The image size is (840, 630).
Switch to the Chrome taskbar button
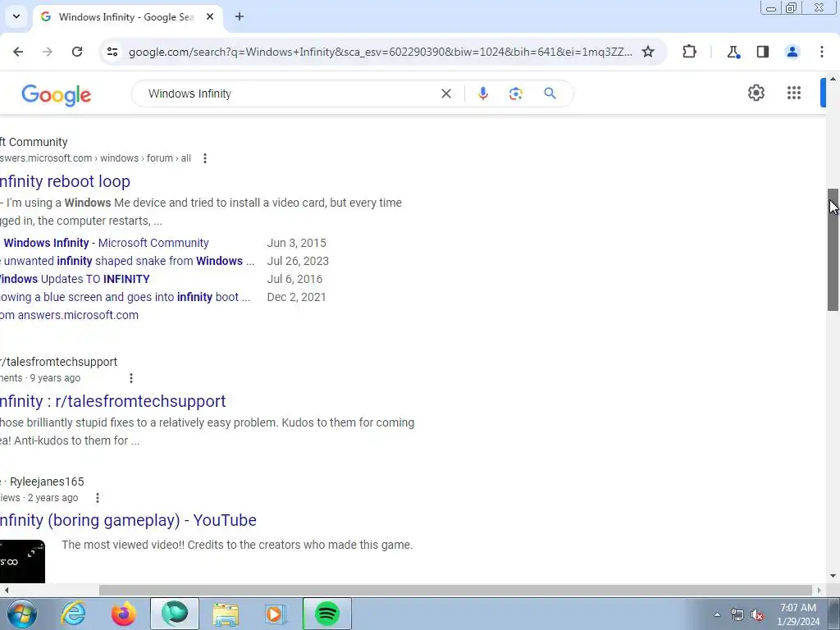point(175,614)
